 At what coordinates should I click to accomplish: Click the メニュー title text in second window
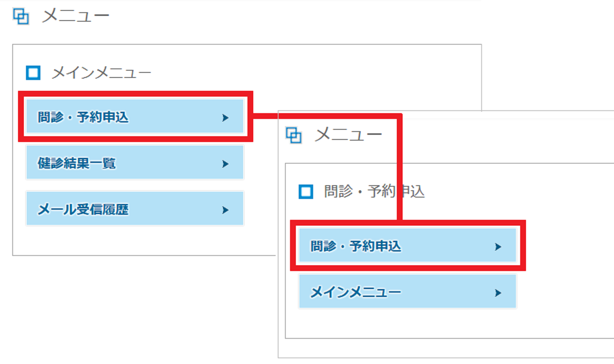348,135
